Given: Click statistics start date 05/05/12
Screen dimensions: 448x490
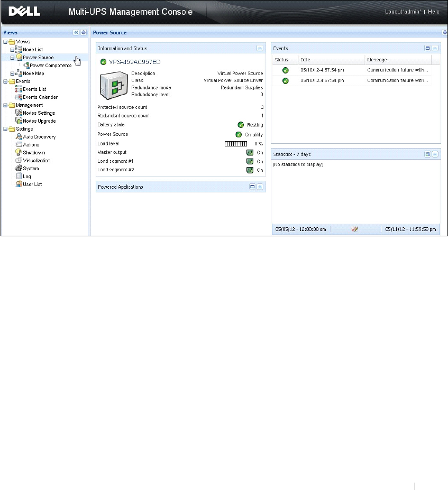Looking at the screenshot, I should point(301,229).
